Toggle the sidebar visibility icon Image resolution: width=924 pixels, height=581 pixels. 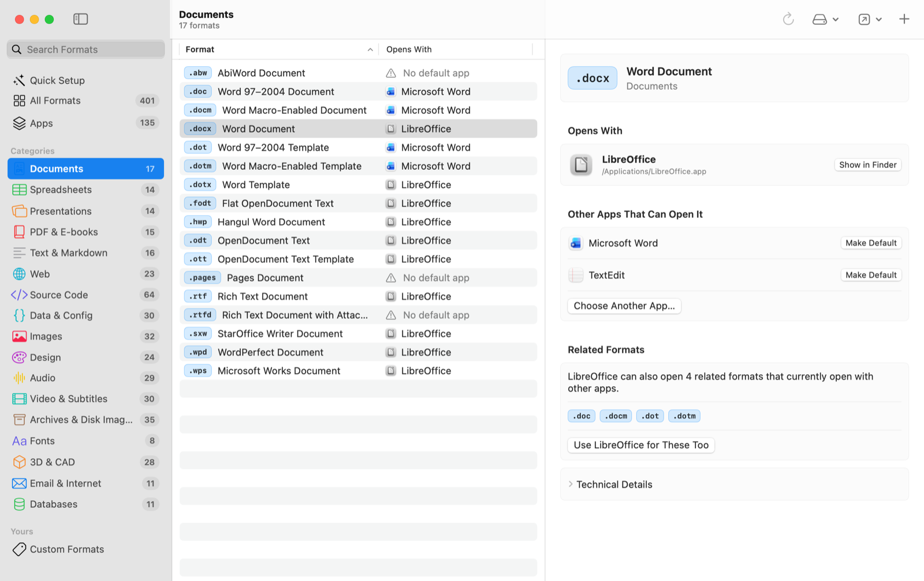point(80,19)
